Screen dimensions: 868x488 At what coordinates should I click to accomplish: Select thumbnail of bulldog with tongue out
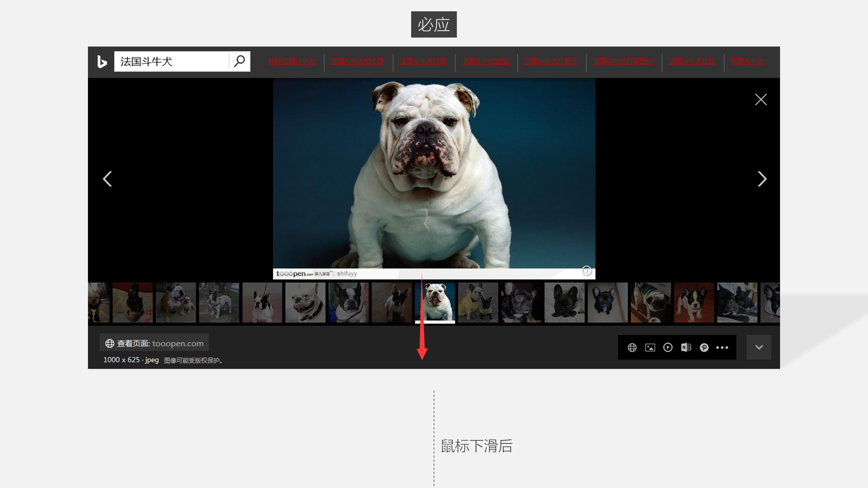(x=305, y=302)
